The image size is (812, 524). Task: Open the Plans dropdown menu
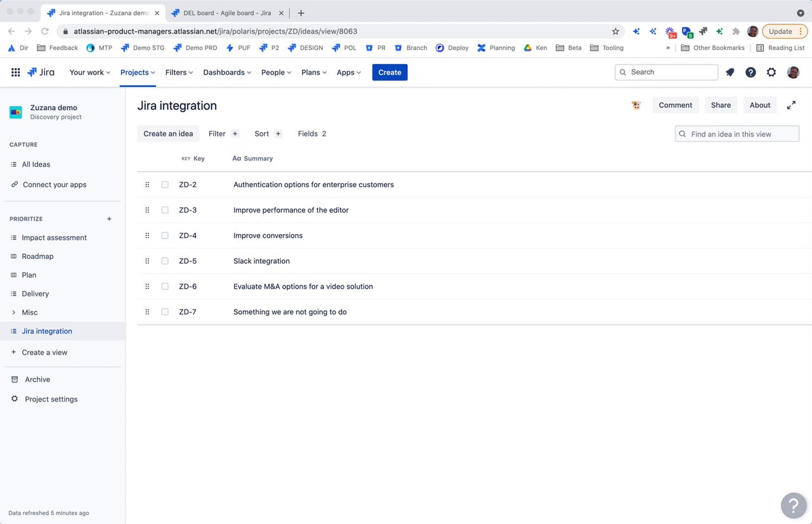tap(314, 72)
